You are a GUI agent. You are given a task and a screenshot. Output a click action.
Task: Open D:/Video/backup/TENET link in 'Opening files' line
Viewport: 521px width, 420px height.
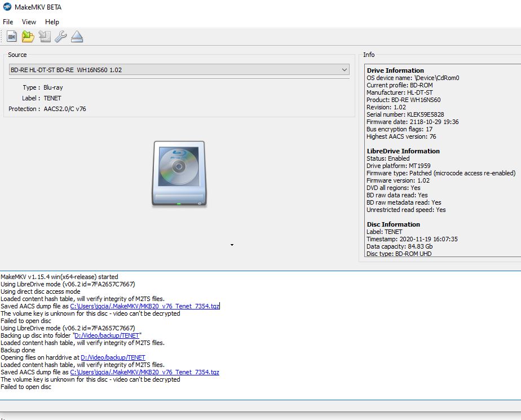pos(113,357)
